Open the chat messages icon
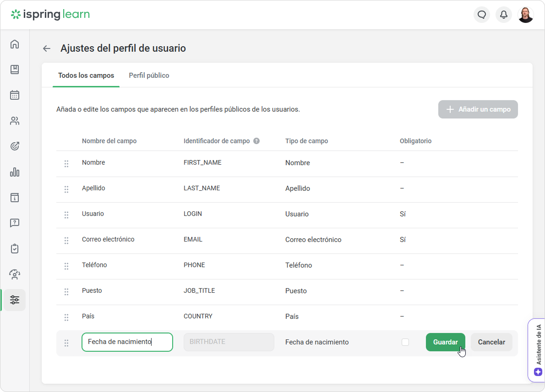The height and width of the screenshot is (392, 545). click(x=481, y=15)
